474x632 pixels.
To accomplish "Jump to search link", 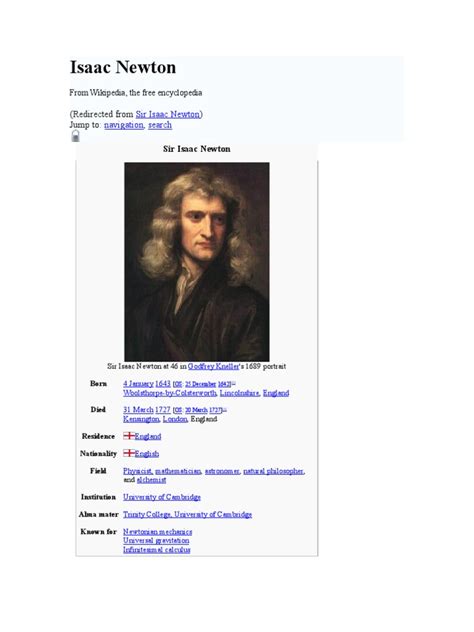I will [x=160, y=125].
